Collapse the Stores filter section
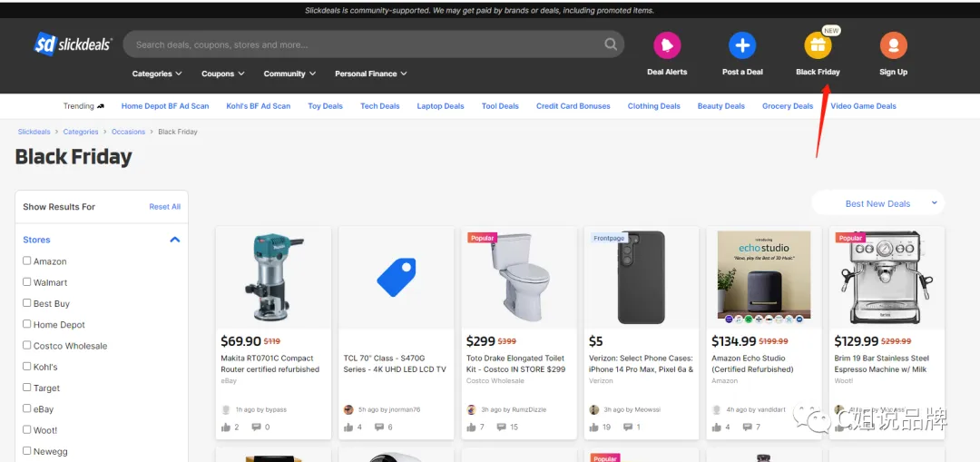 click(x=175, y=240)
